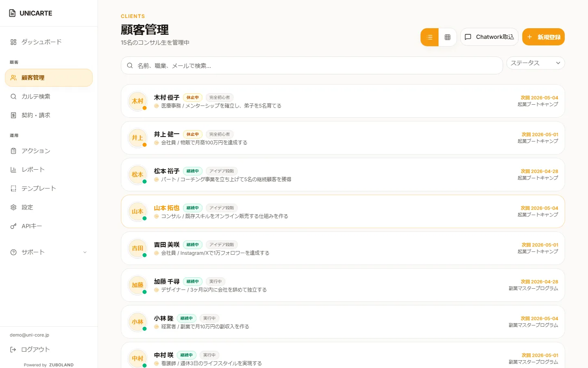
Task: Click the テンプレート dashed-square icon
Action: pos(13,188)
